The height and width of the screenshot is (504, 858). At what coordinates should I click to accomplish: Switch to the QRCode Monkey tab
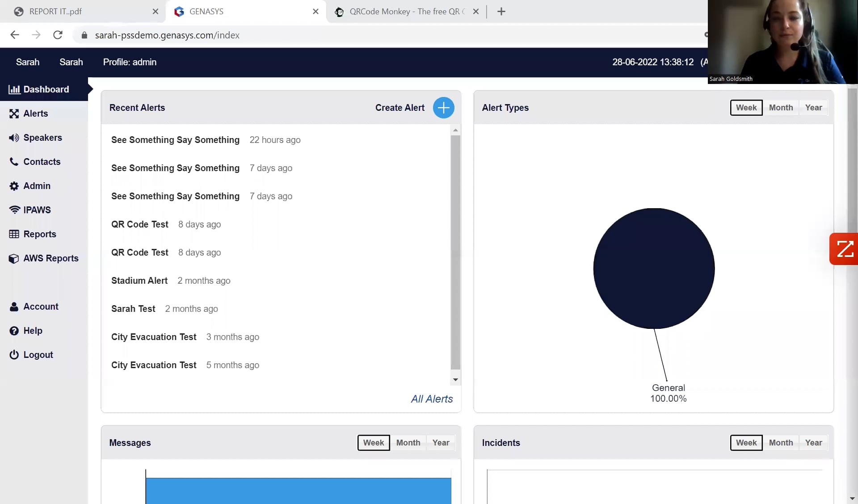[407, 12]
